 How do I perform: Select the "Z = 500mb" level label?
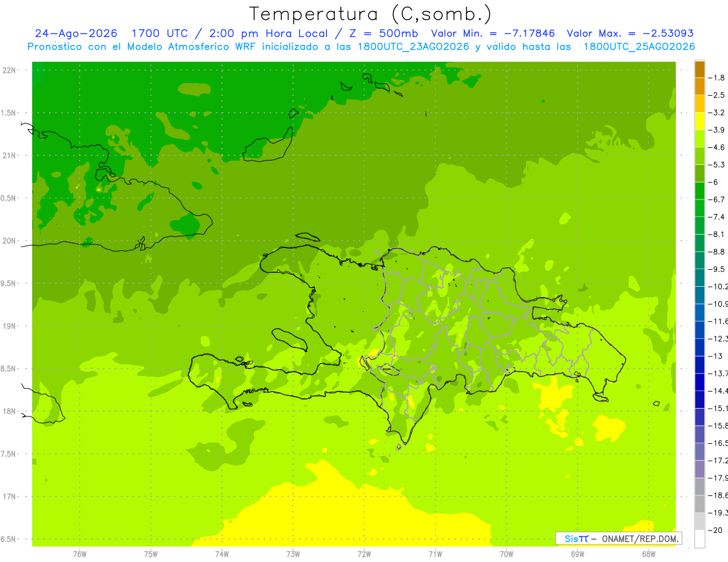coord(382,33)
